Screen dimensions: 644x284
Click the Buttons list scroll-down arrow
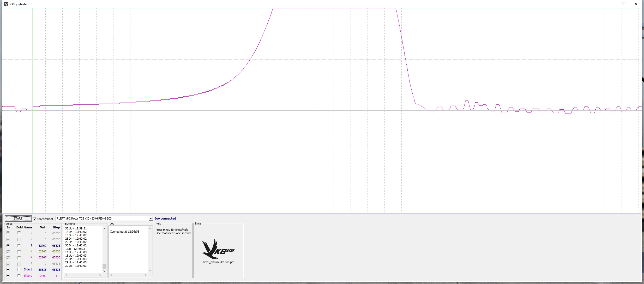pos(104,271)
